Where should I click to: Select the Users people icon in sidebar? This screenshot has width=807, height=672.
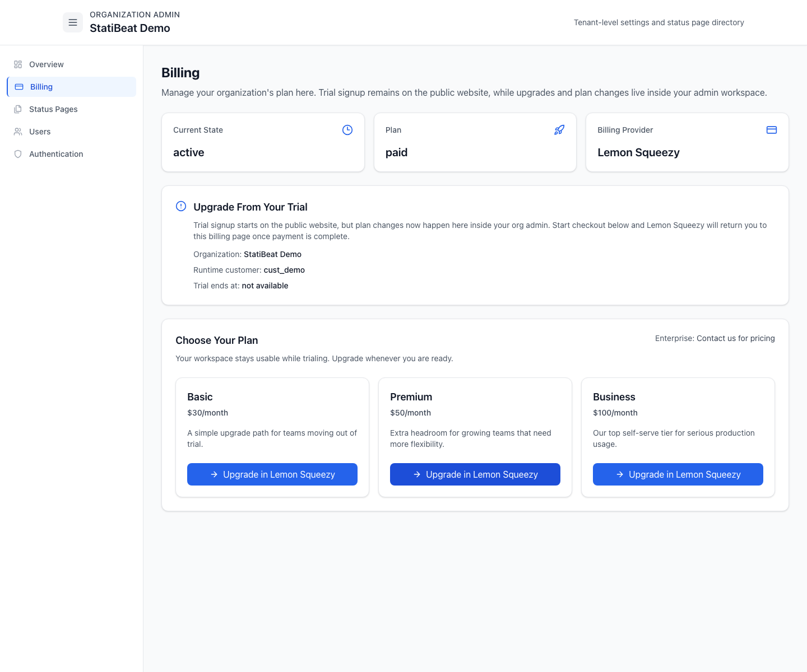coord(18,131)
